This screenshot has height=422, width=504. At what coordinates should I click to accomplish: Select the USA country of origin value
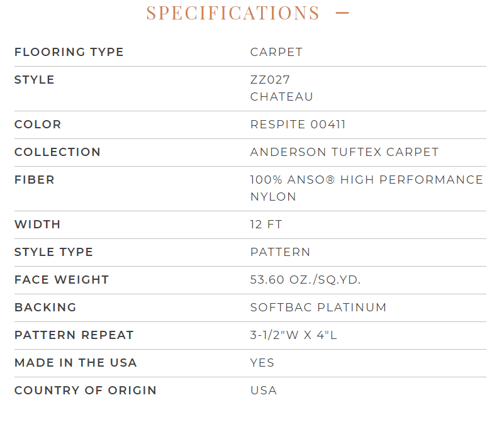coord(264,390)
